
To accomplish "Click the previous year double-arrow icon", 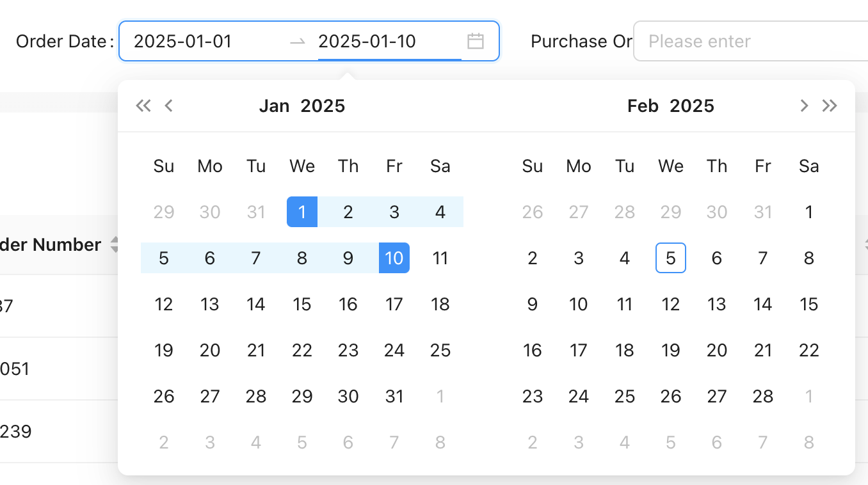I will coord(143,106).
